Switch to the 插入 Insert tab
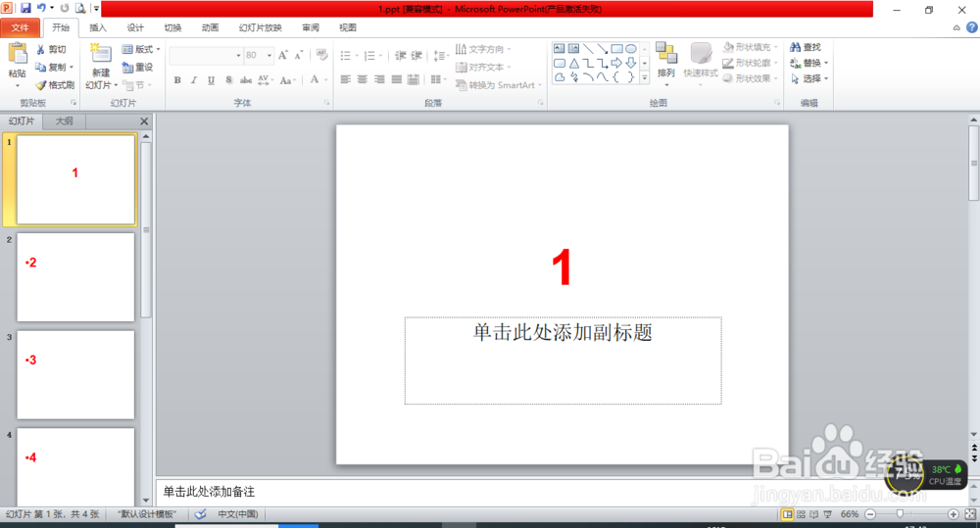980x528 pixels. pos(98,27)
